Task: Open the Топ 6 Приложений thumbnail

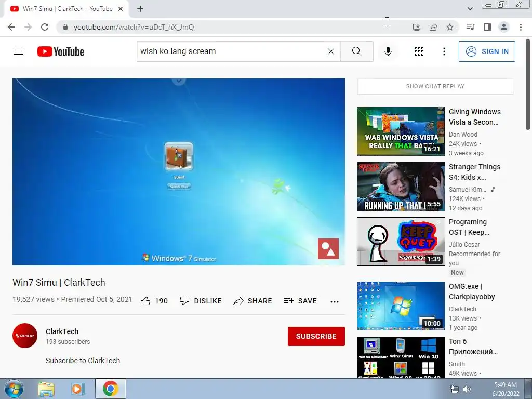Action: (401, 357)
